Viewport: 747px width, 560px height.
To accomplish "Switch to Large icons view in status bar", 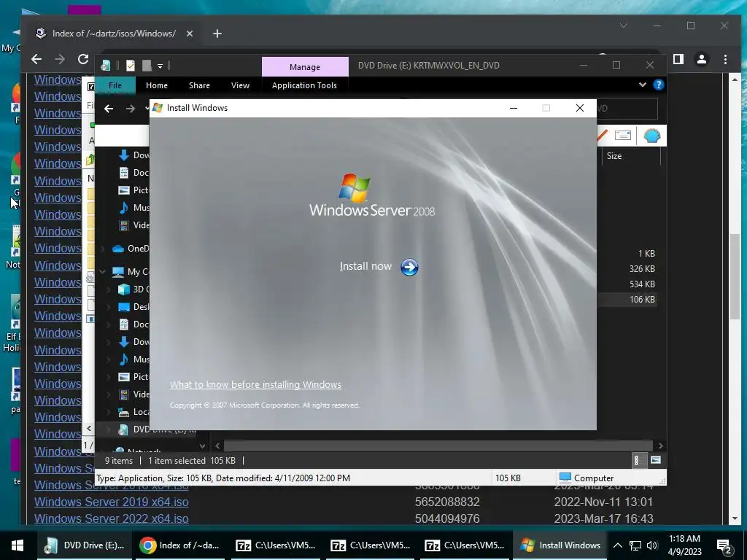I will coord(656,460).
